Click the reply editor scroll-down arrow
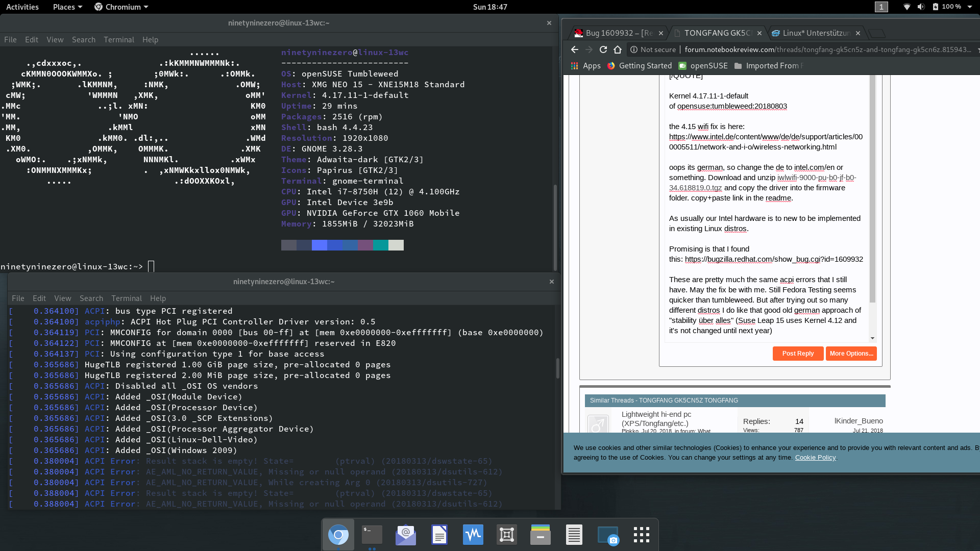 pos(872,338)
